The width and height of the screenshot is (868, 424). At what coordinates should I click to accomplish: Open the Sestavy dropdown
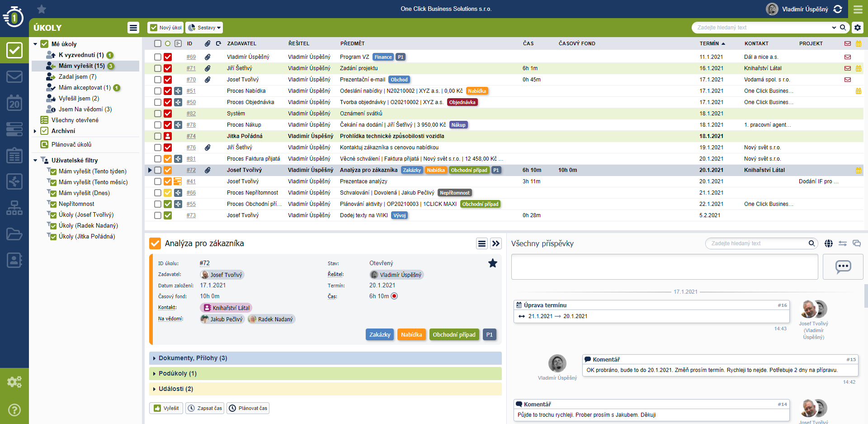tap(204, 28)
